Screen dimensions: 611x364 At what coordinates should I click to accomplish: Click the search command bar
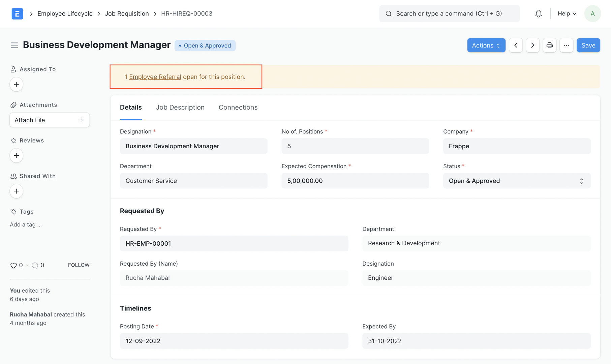click(x=449, y=13)
